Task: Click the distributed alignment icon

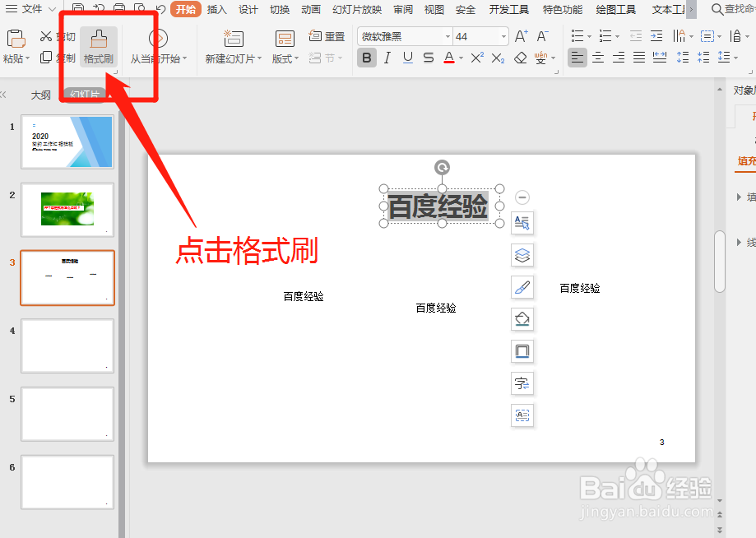Action: (x=660, y=58)
